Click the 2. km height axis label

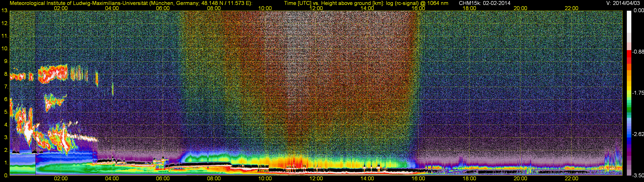(x=6, y=150)
